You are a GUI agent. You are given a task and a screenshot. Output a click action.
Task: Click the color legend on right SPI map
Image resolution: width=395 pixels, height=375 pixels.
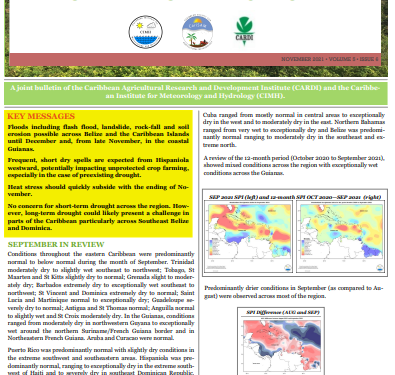point(306,247)
